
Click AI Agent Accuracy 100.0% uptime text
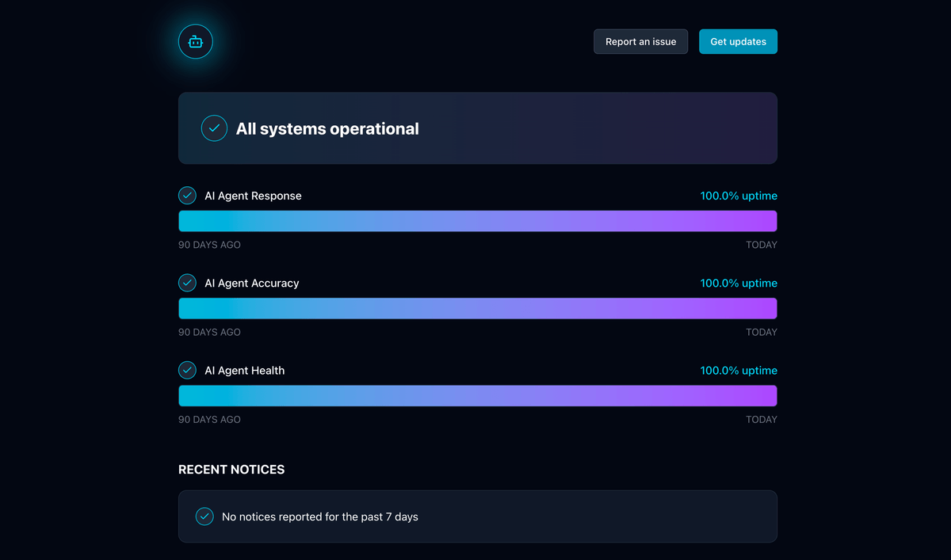(738, 283)
